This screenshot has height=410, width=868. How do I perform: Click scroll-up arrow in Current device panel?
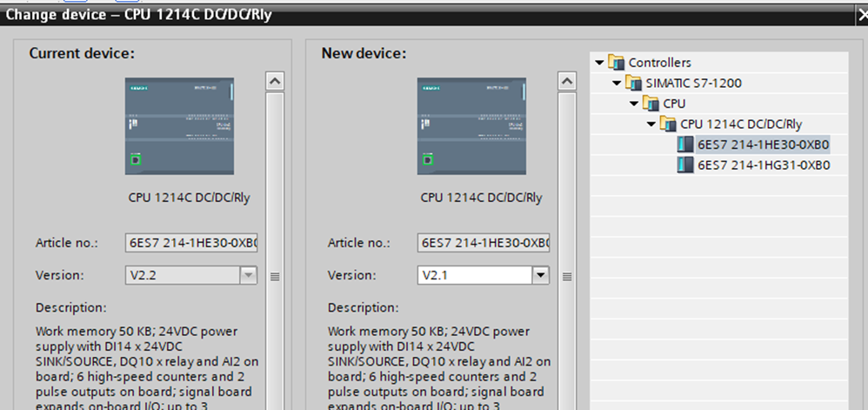[x=275, y=82]
